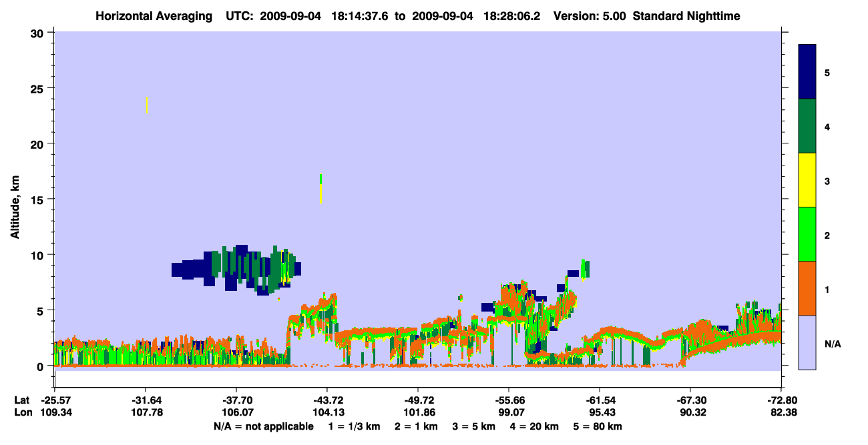Click '3 = 5 km' legend text

[x=474, y=426]
